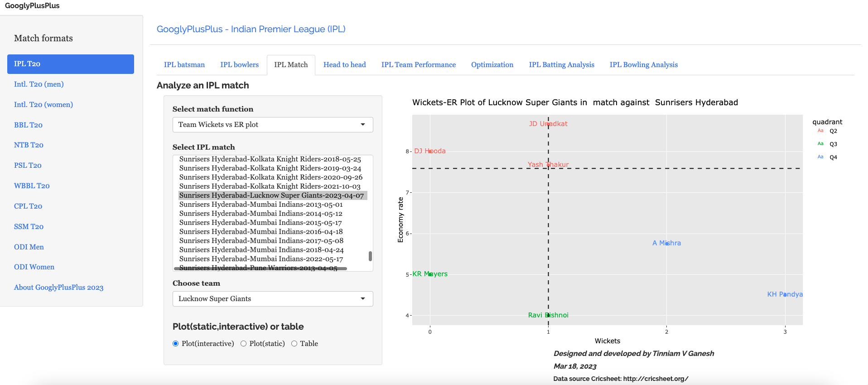Select the Plot(interactive) radio button
The width and height of the screenshot is (868, 385).
[x=176, y=344]
